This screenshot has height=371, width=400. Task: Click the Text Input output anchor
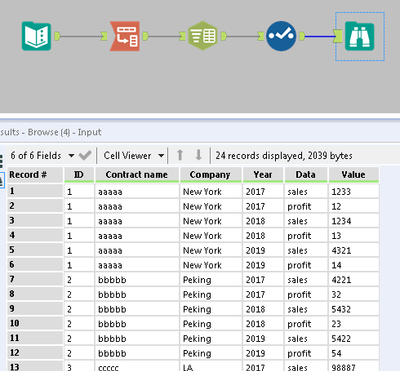[x=57, y=36]
